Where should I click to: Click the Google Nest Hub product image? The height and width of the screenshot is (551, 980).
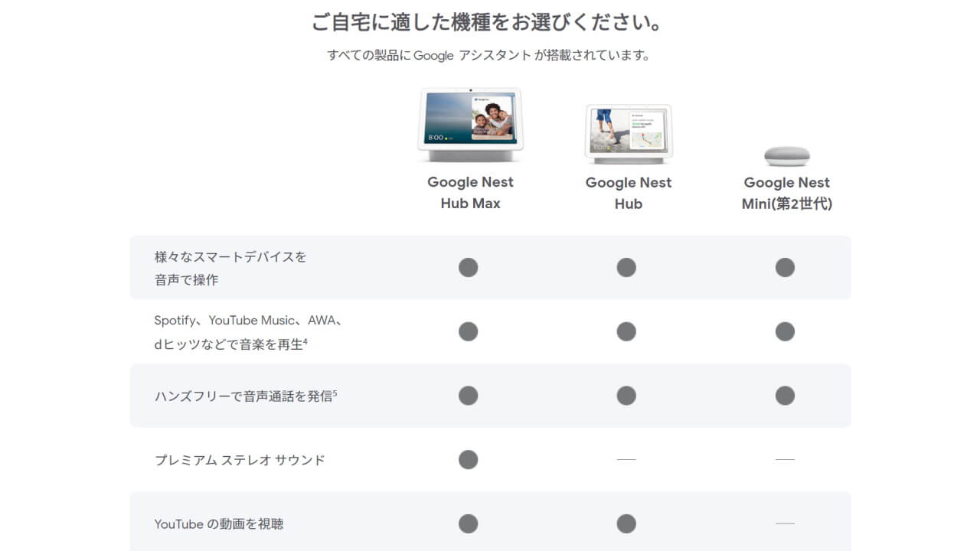(x=628, y=134)
